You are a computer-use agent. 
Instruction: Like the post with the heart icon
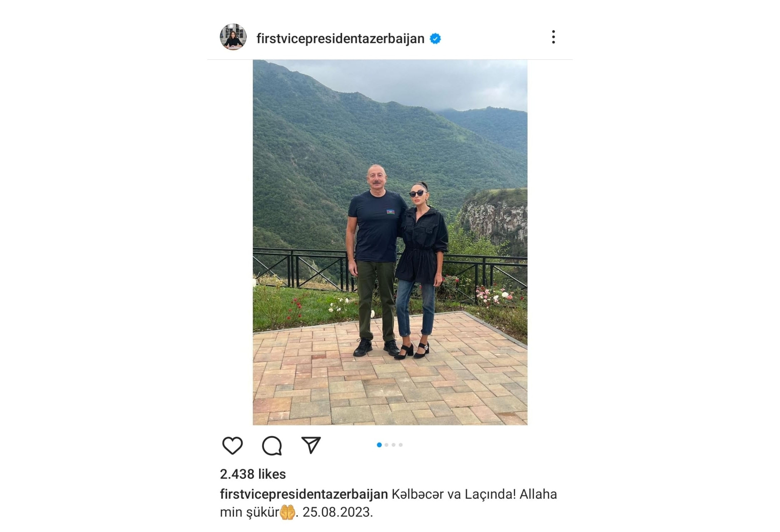pos(232,445)
